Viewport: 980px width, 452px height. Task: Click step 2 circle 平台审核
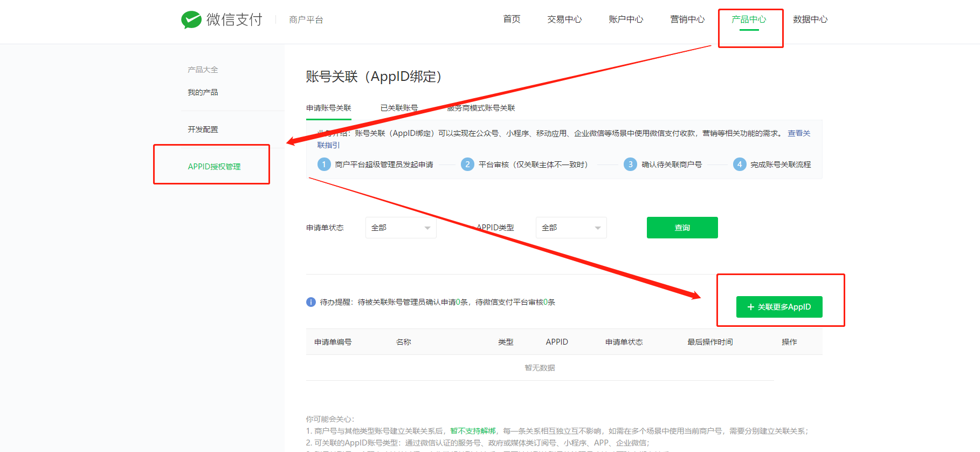467,165
